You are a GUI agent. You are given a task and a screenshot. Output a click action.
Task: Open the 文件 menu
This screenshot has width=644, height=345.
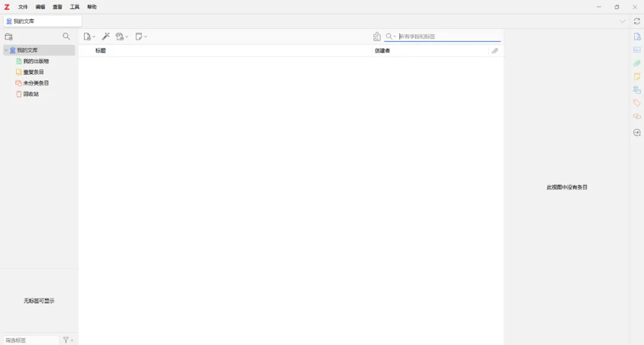[x=23, y=7]
